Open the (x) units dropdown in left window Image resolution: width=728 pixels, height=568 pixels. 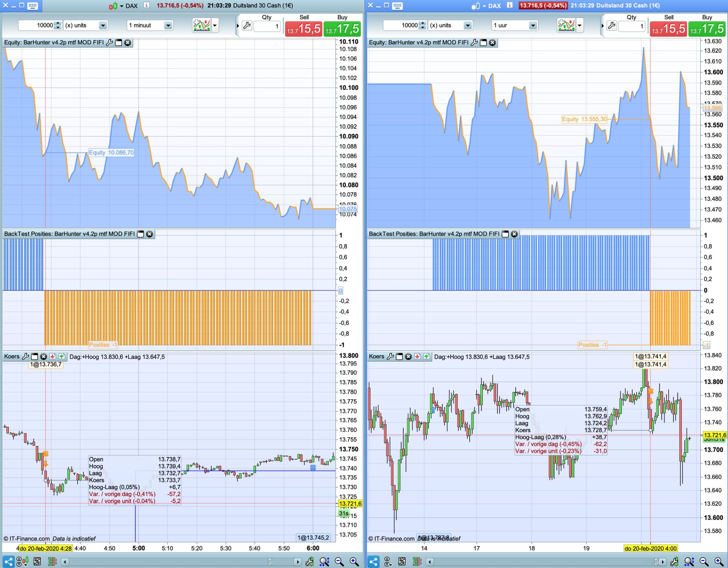pos(103,25)
